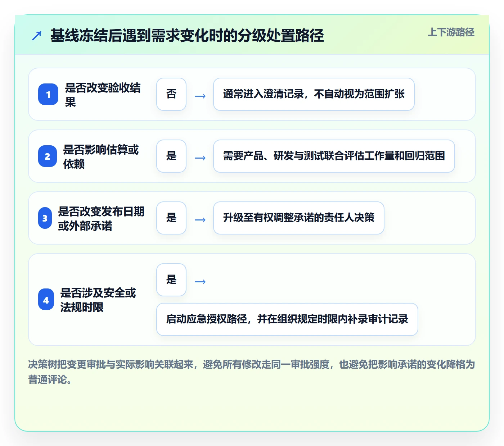Click the footer note starting "决策树把变更审批与实际影响关联起来"

pyautogui.click(x=252, y=372)
